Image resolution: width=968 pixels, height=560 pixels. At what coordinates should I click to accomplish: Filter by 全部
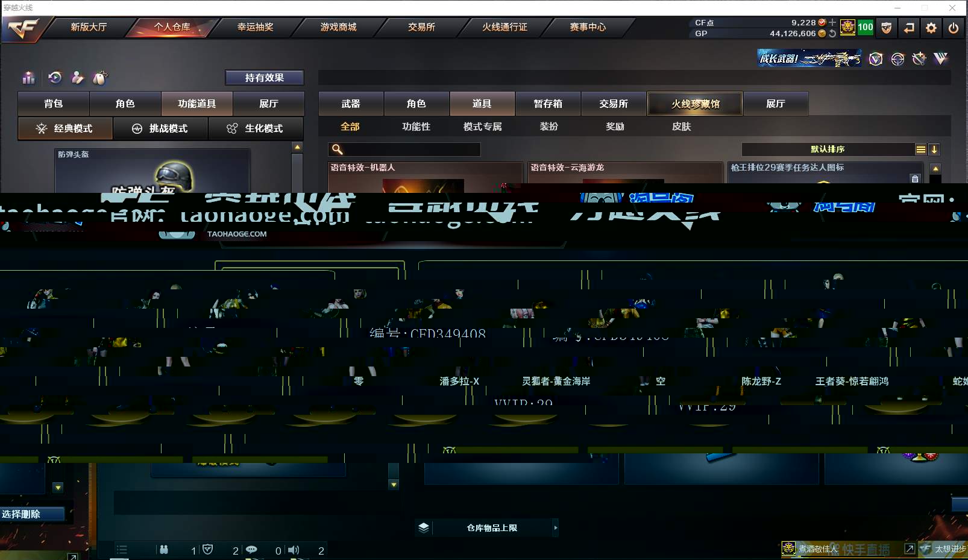pyautogui.click(x=350, y=127)
